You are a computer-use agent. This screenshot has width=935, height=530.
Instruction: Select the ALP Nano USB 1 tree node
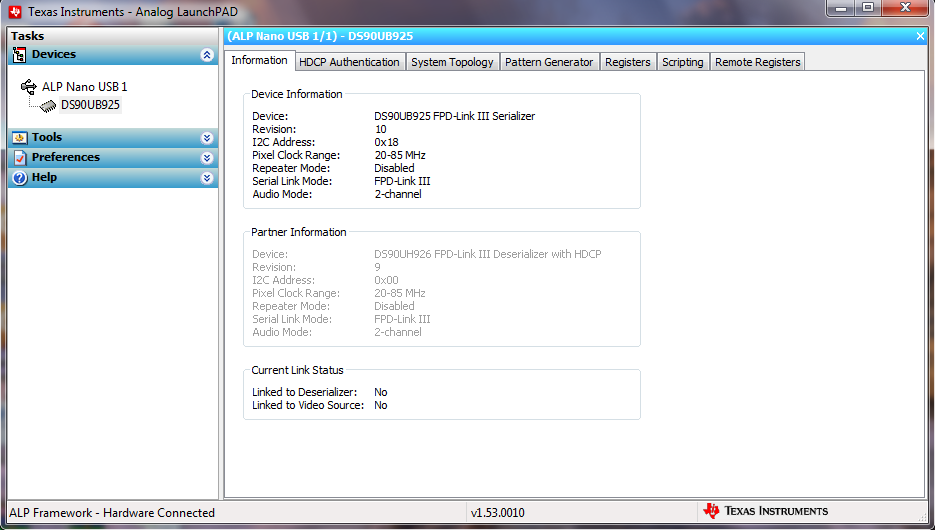point(84,87)
